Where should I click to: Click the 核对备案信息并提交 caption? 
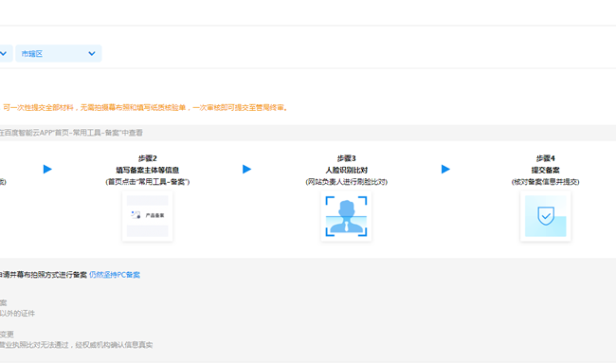click(545, 182)
